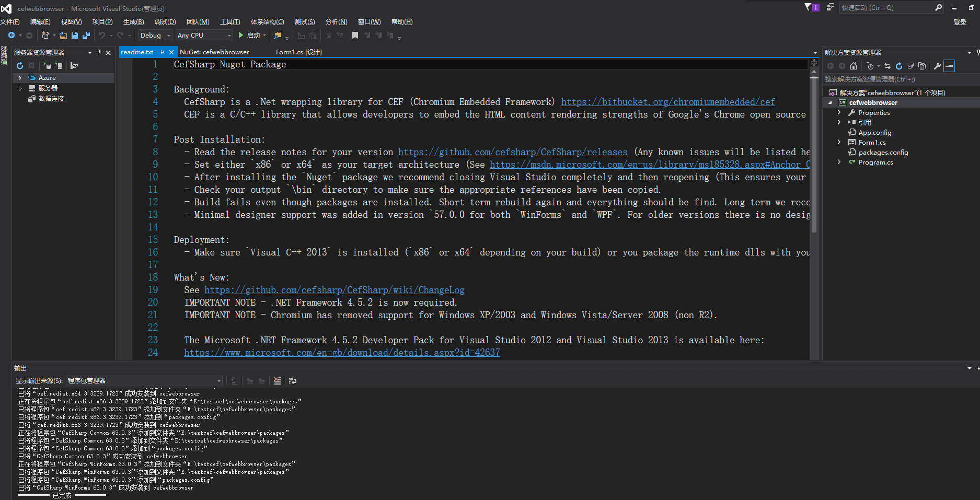Screen dimensions: 980x500
Task: Toggle the pin on the readme.txt tab
Action: [x=162, y=52]
